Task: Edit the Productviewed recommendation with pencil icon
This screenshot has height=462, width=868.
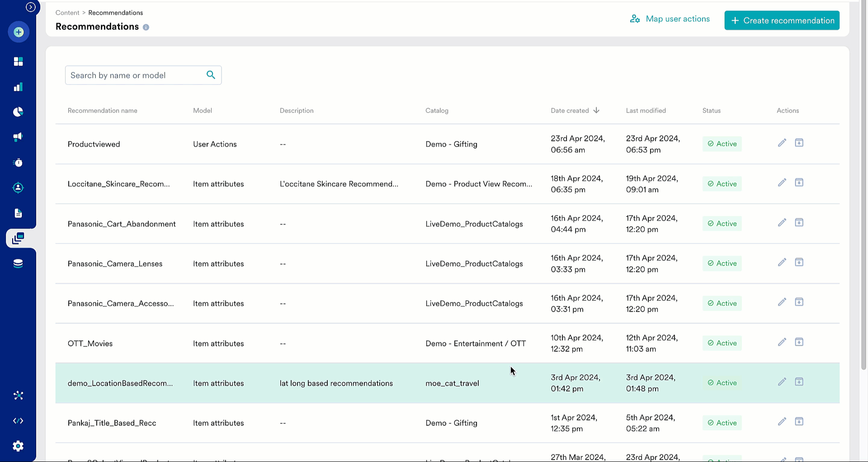Action: click(782, 143)
